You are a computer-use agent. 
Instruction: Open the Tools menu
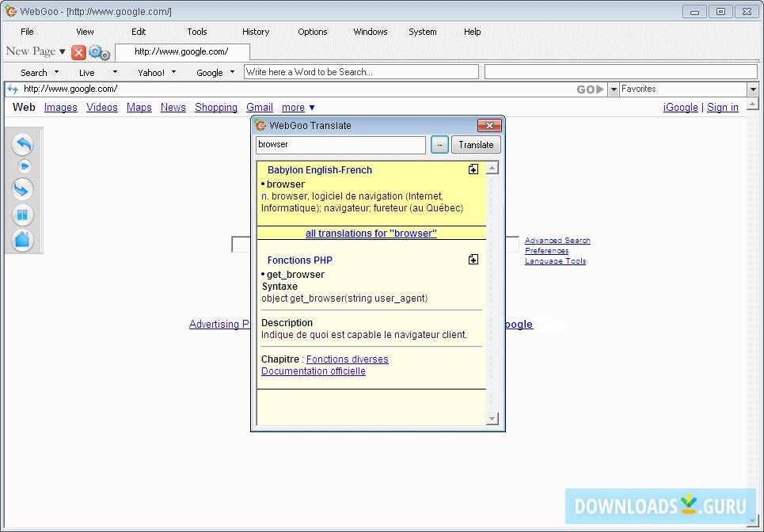click(x=197, y=32)
